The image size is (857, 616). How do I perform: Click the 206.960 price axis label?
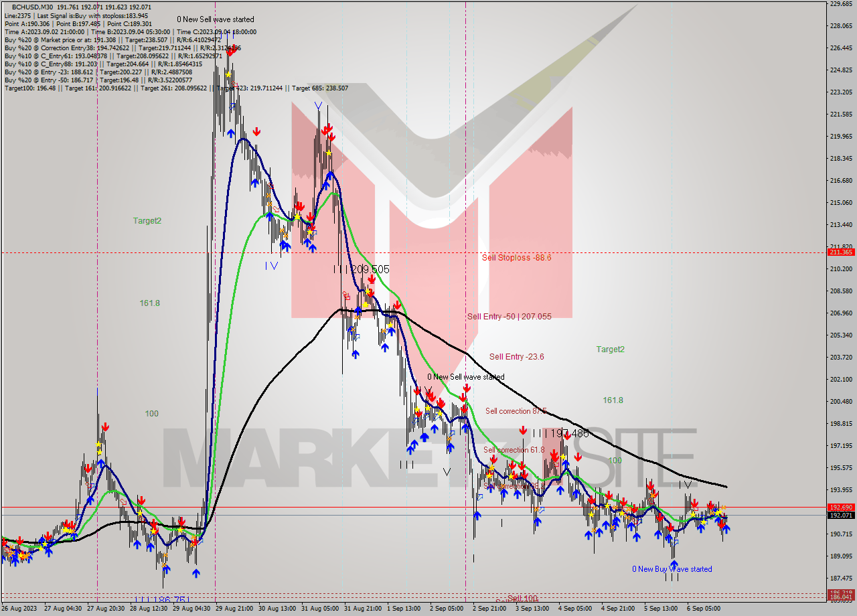click(840, 313)
